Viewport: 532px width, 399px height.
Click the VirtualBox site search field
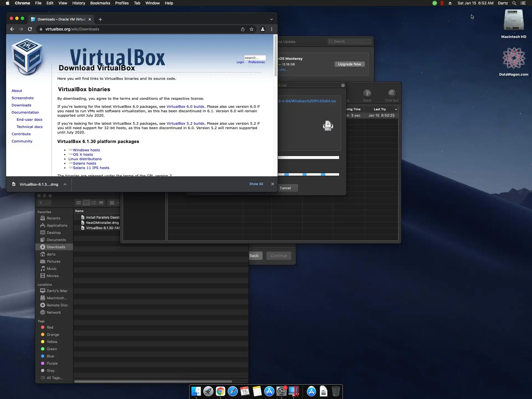click(254, 58)
